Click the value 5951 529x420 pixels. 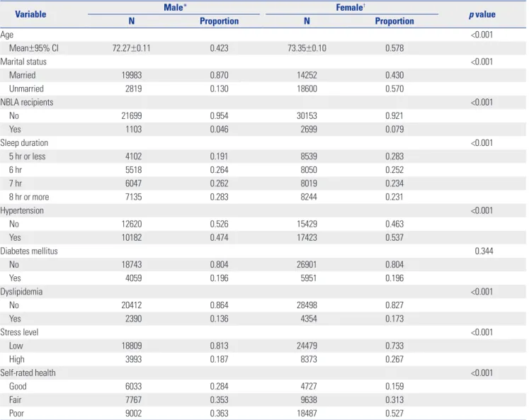(309, 278)
